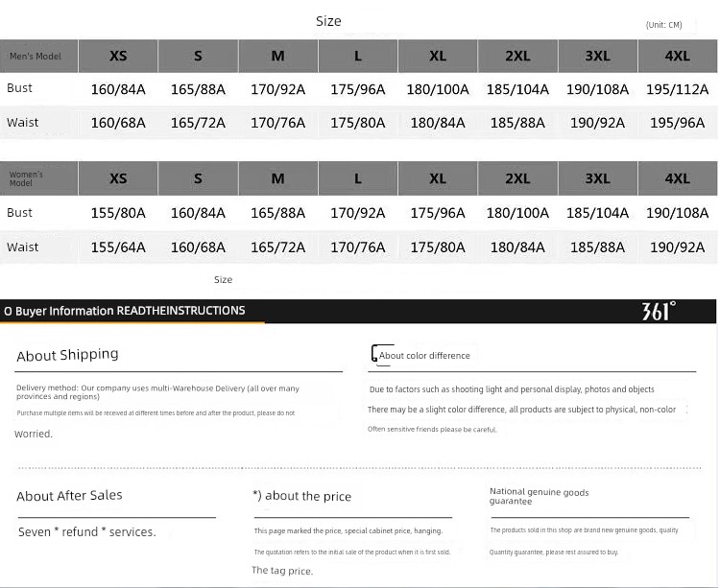Select men's bust value 195/112A
The height and width of the screenshot is (588, 720).
tap(677, 89)
